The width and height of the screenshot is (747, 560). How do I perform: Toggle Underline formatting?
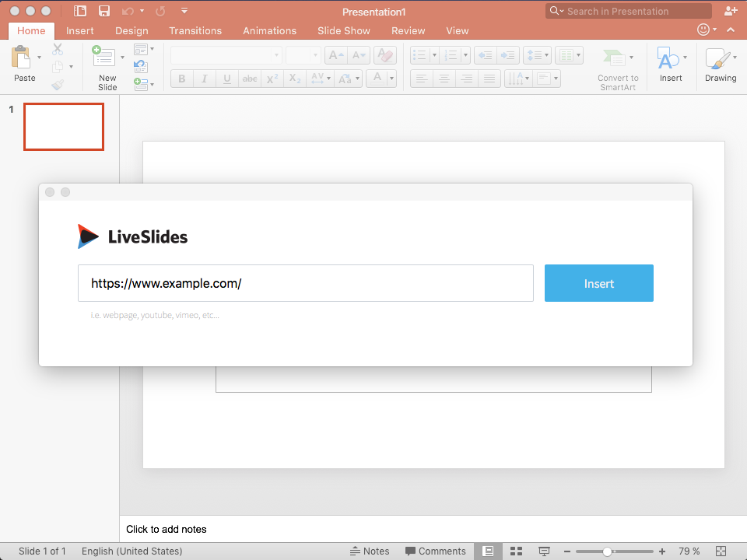226,79
